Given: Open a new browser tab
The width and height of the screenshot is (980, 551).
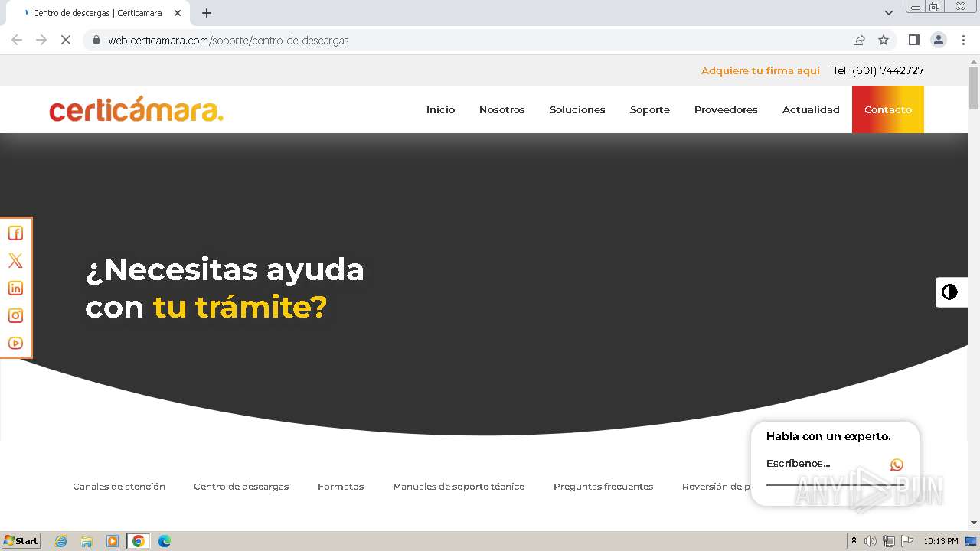Looking at the screenshot, I should 207,13.
